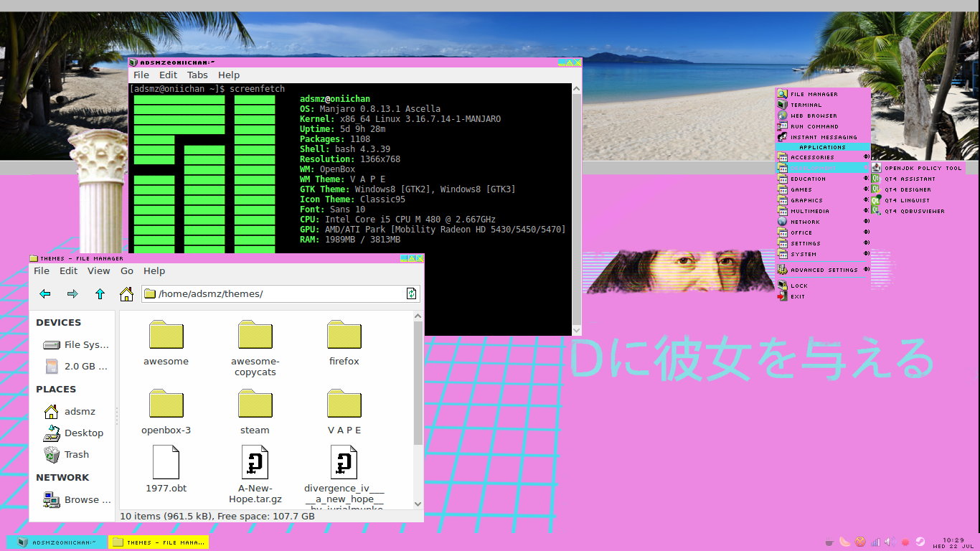Open Instant Messaging from the desktop menu

pyautogui.click(x=823, y=137)
